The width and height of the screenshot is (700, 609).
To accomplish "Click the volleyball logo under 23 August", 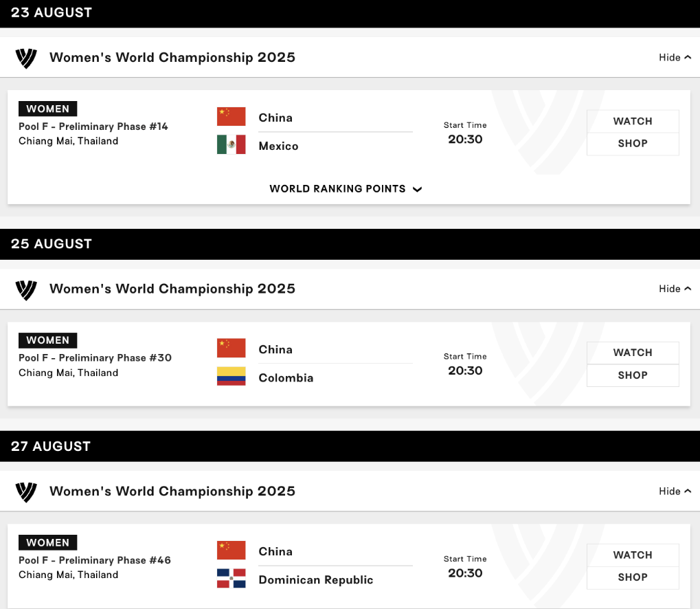I will (x=26, y=58).
